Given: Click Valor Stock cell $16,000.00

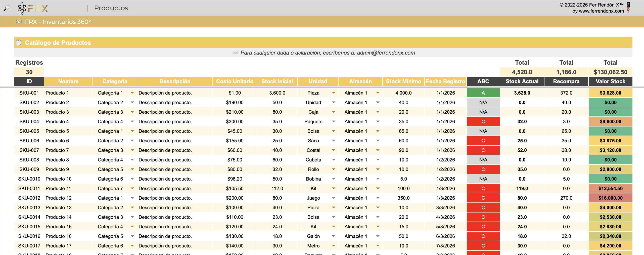Looking at the screenshot, I should tap(610, 198).
